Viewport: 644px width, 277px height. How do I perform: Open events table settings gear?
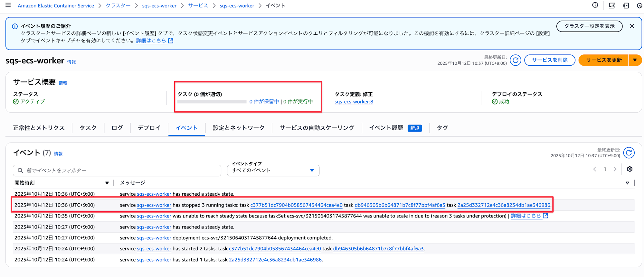point(630,169)
